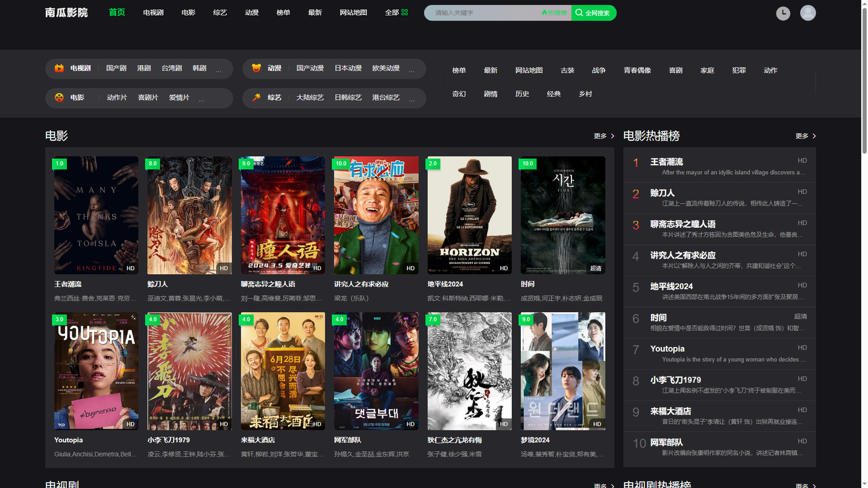Open the 网军部队 poster
Viewport: 868px width, 488px height.
pyautogui.click(x=376, y=371)
